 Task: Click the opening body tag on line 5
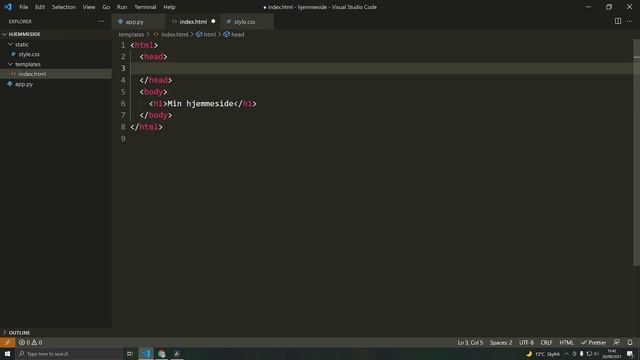tap(153, 92)
